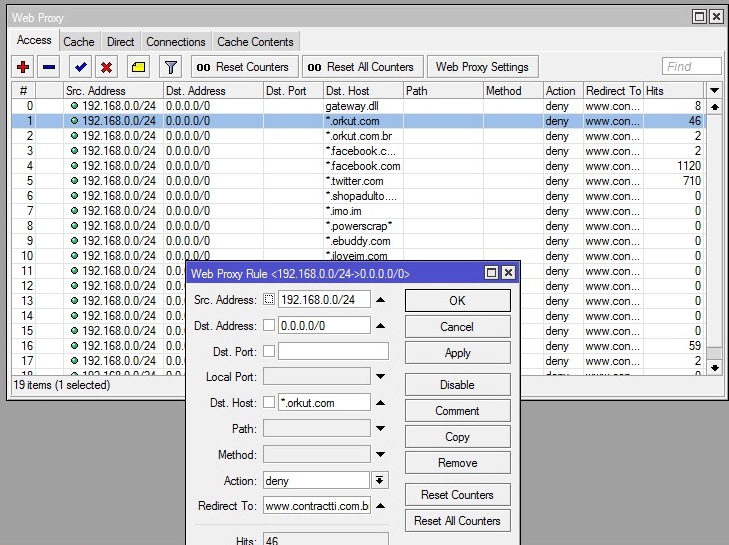This screenshot has height=545, width=729.
Task: Select the gateway.dll rule row
Action: pos(358,106)
